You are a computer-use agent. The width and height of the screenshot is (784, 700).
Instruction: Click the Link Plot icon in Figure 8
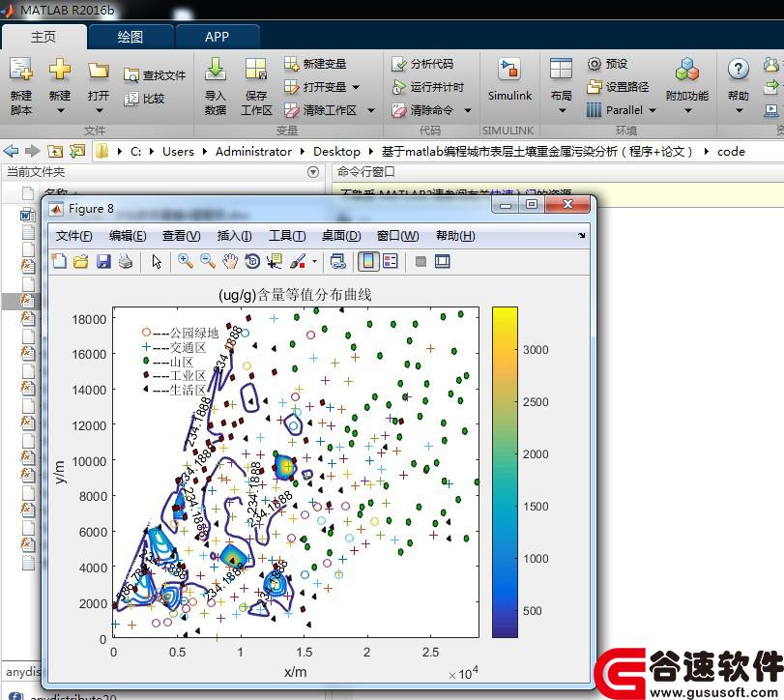point(338,261)
